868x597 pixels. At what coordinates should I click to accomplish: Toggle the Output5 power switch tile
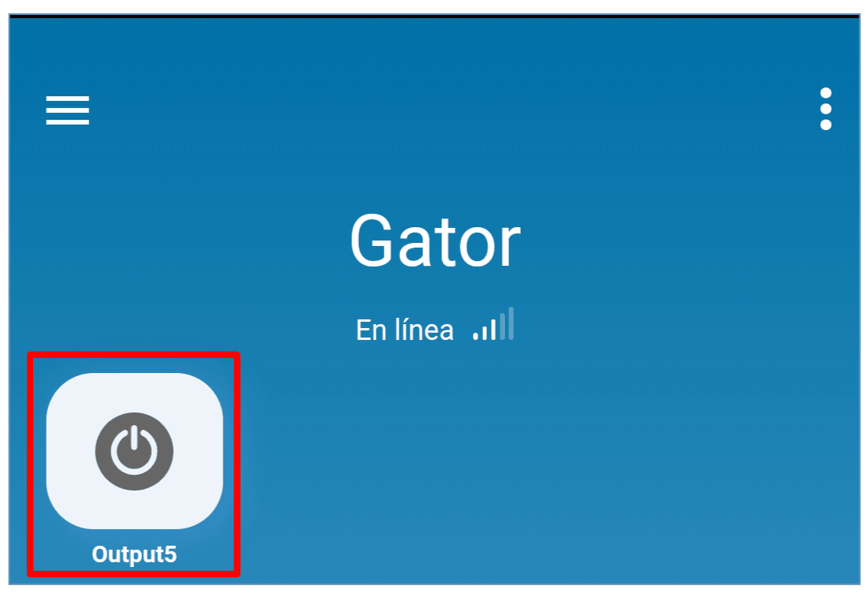pyautogui.click(x=134, y=450)
